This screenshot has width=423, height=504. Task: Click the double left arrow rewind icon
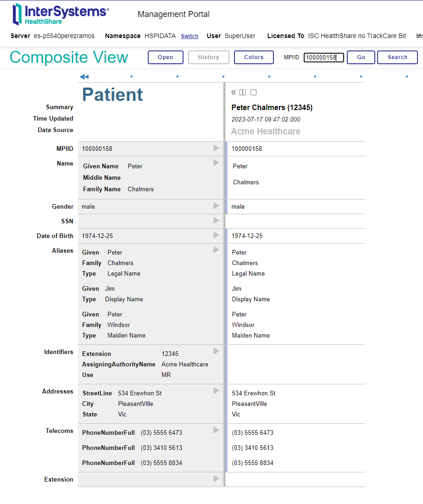84,77
